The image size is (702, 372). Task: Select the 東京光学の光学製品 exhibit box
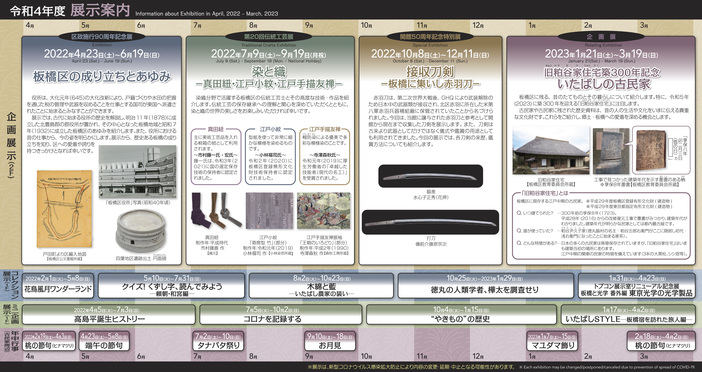pos(637,286)
